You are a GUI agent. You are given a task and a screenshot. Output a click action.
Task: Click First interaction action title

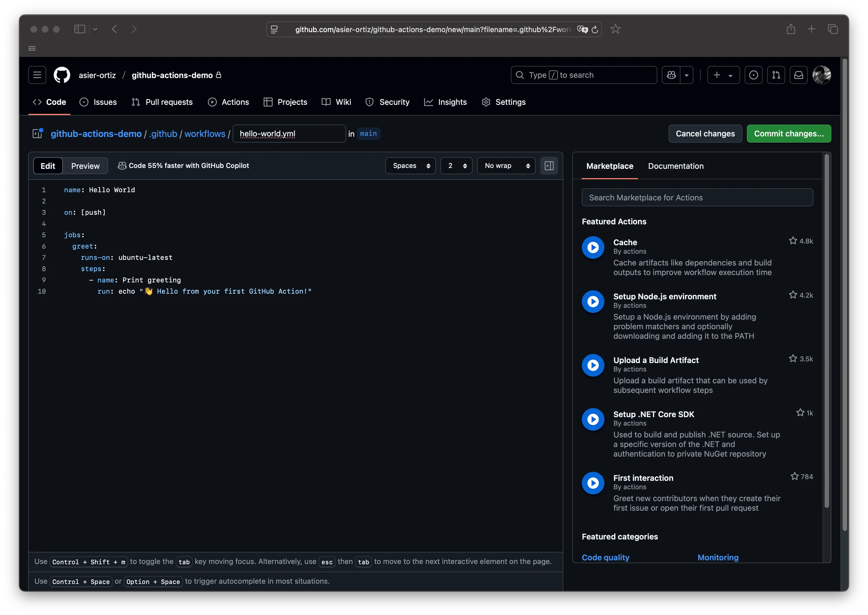(643, 478)
